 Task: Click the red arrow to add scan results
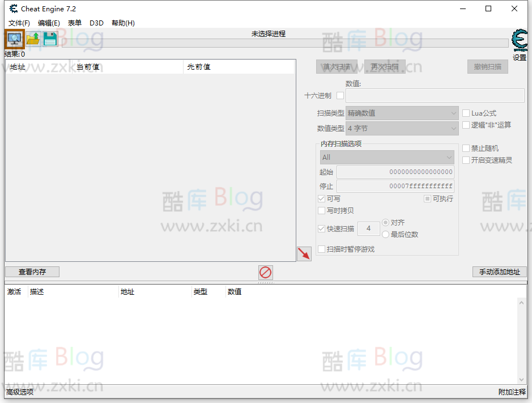click(304, 254)
